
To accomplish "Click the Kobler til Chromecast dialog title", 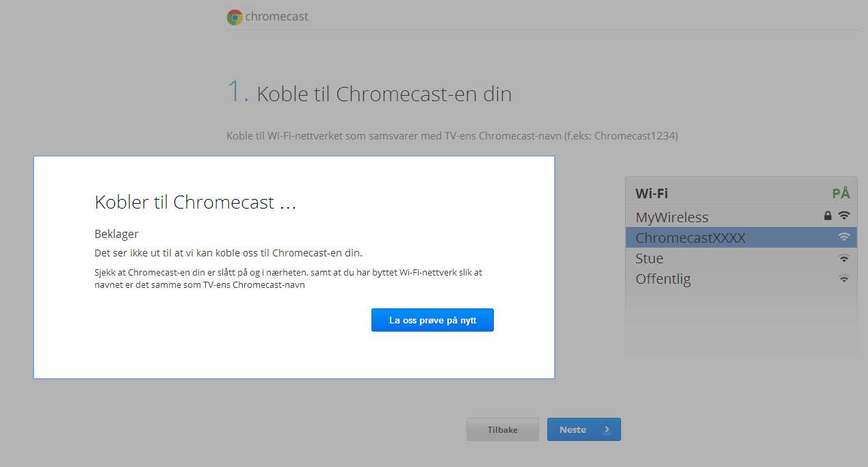I will tap(196, 202).
